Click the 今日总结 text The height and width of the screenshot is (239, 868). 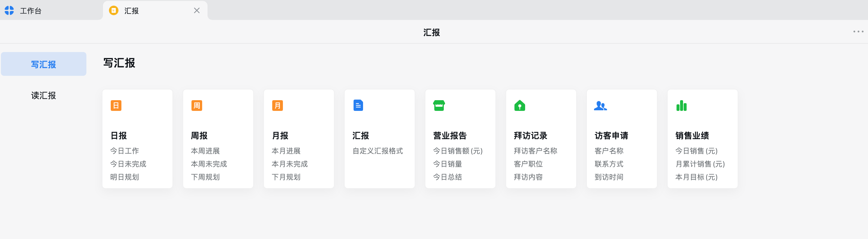pos(447,177)
